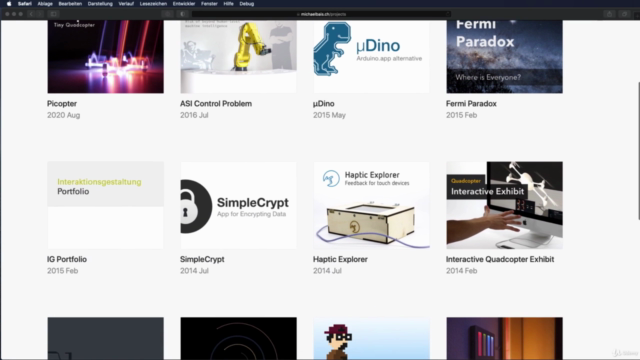This screenshot has height=360, width=640.
Task: Open the Fermi Paradox thumbnail
Action: coord(504,57)
